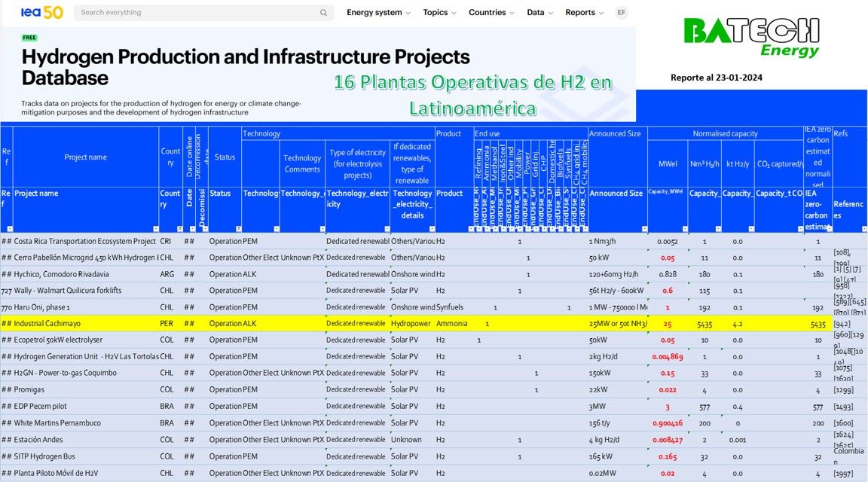Select 'Haru Oni, phase 1' cell
This screenshot has width=868, height=485.
(86, 307)
